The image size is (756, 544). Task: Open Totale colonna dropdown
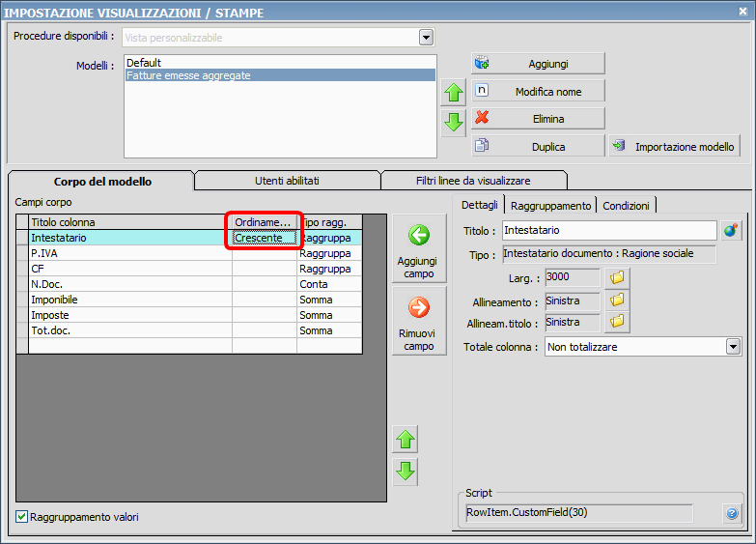click(x=734, y=347)
